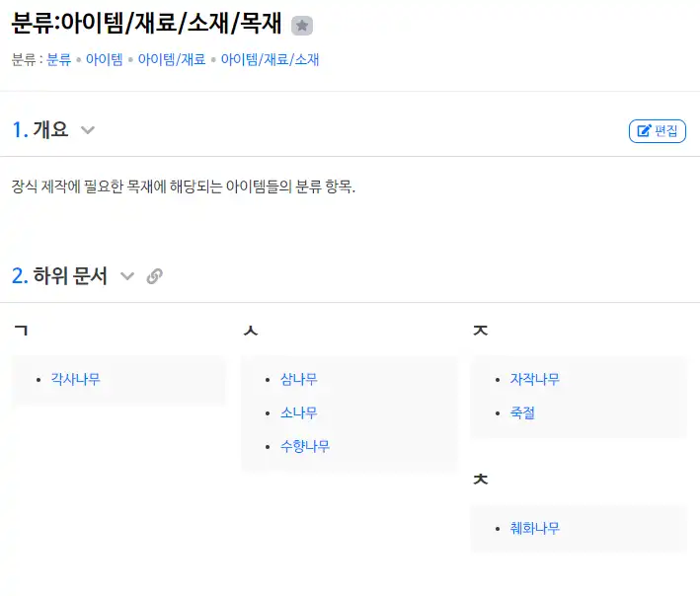700x596 pixels.
Task: Navigate to 아이템/재료/소재 category
Action: [270, 59]
